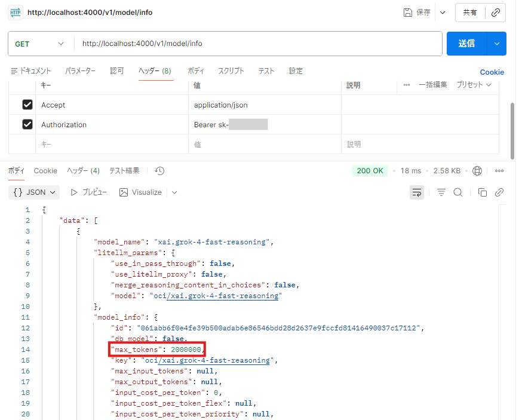Click the blue 送信 send button
Image resolution: width=522 pixels, height=420 pixels.
coord(466,44)
